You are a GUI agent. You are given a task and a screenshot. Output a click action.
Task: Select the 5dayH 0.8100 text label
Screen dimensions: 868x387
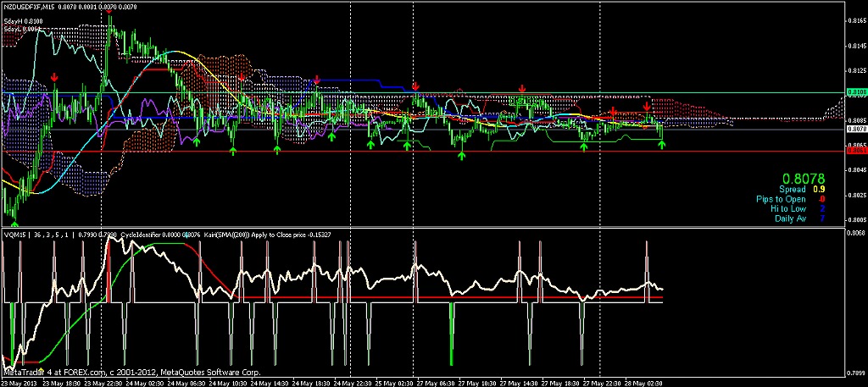point(23,20)
